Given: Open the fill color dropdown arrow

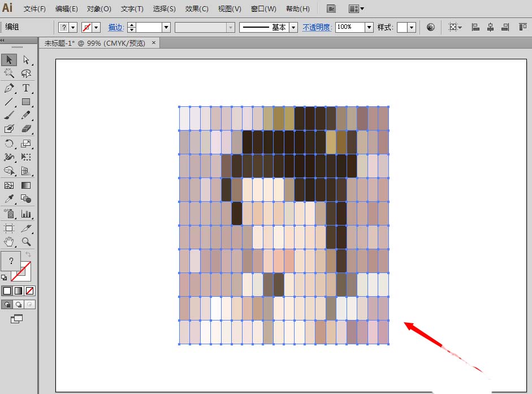Looking at the screenshot, I should click(73, 27).
